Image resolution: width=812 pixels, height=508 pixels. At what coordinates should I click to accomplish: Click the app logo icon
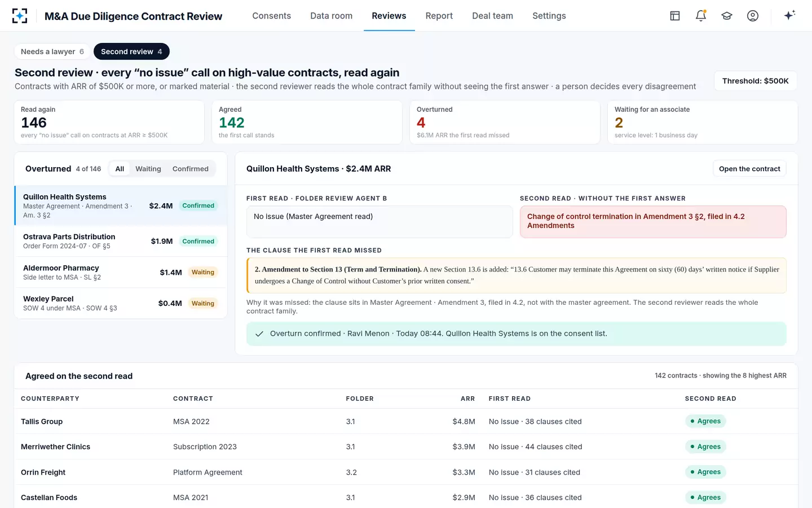(x=20, y=16)
